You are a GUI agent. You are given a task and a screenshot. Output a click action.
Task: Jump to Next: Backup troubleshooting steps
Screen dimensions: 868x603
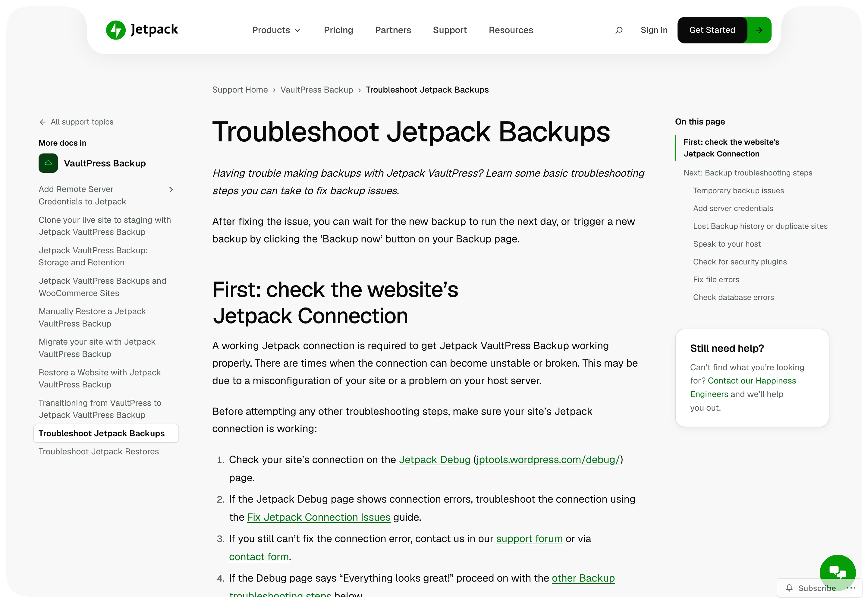pos(747,173)
